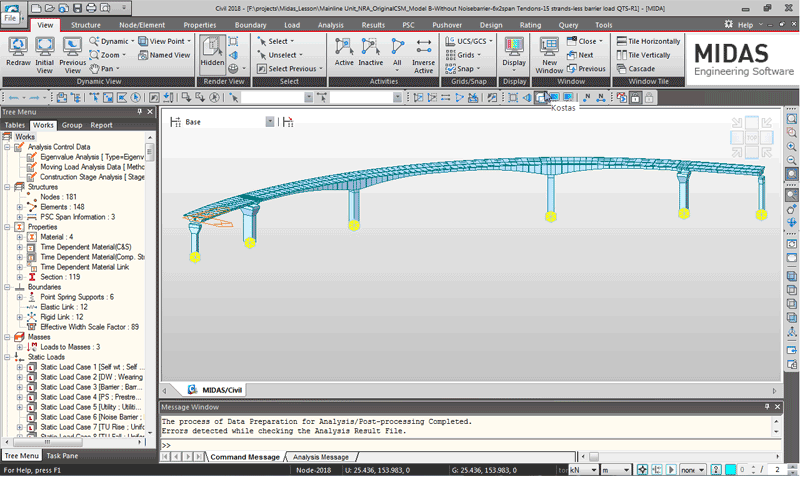Viewport: 800px width, 477px height.
Task: Open the kN force unit dropdown
Action: (594, 470)
